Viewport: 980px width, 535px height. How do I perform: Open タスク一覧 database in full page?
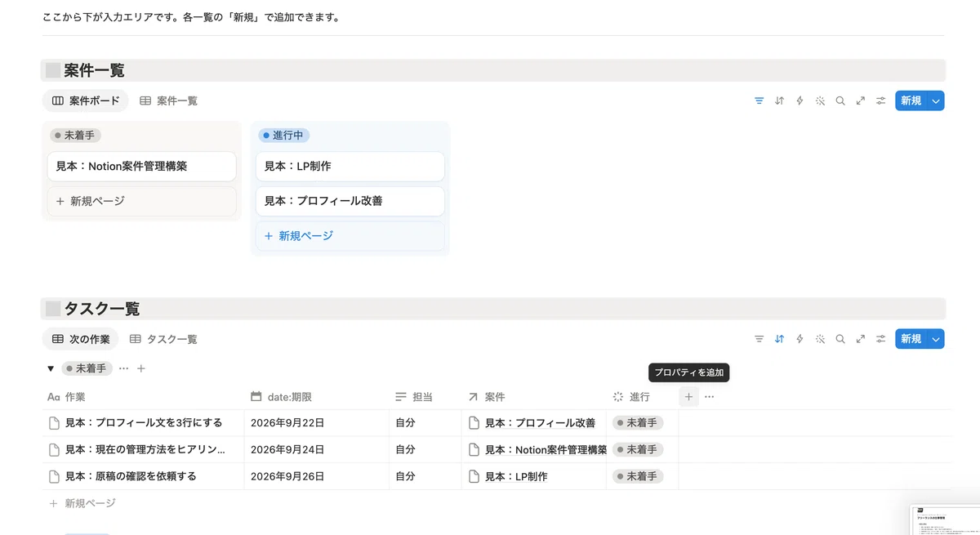[x=861, y=338]
